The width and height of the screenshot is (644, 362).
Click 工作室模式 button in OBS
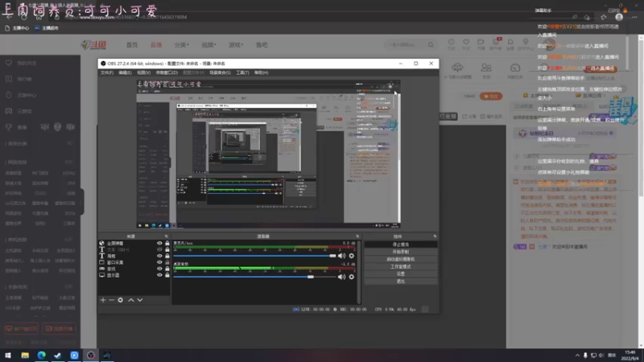(400, 266)
